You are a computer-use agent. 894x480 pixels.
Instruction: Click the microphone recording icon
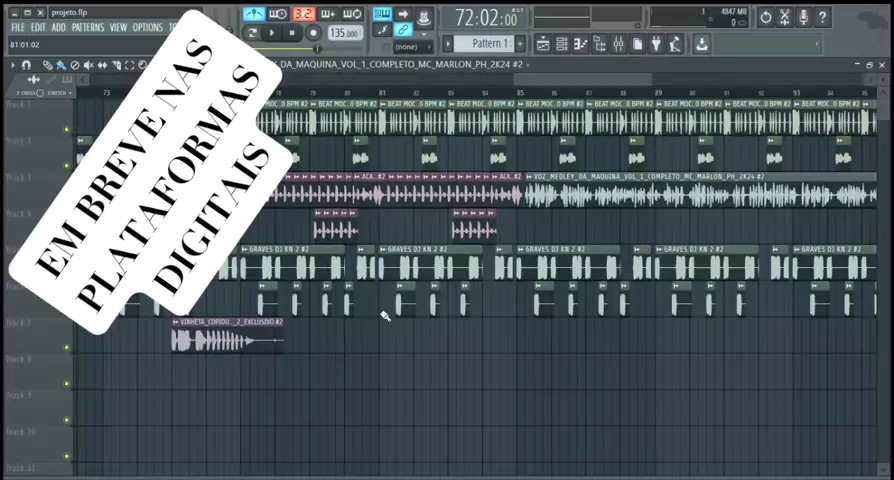pos(803,17)
